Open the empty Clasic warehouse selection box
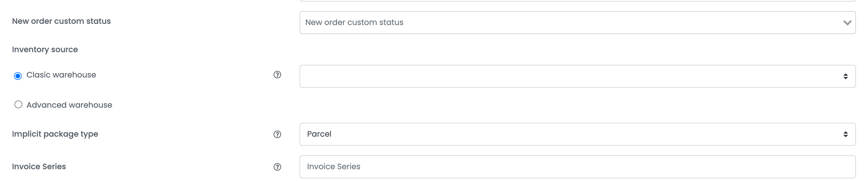The height and width of the screenshot is (181, 868). click(x=577, y=76)
